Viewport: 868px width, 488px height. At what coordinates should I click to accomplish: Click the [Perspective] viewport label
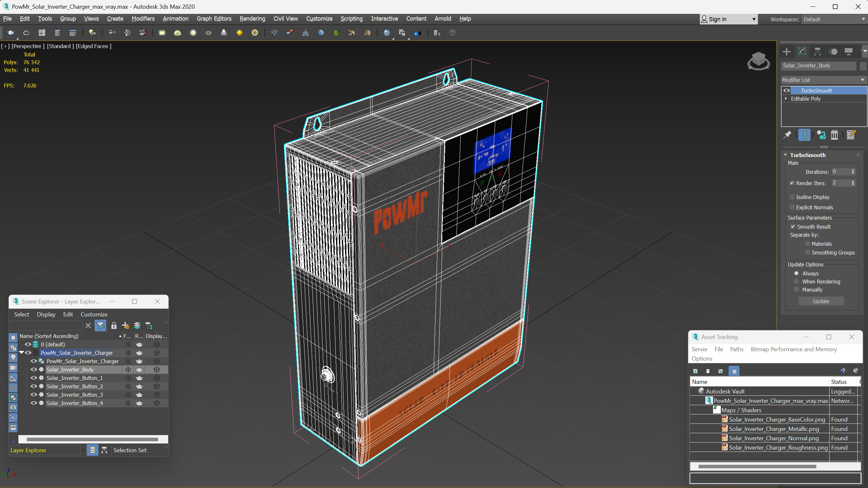(x=28, y=46)
